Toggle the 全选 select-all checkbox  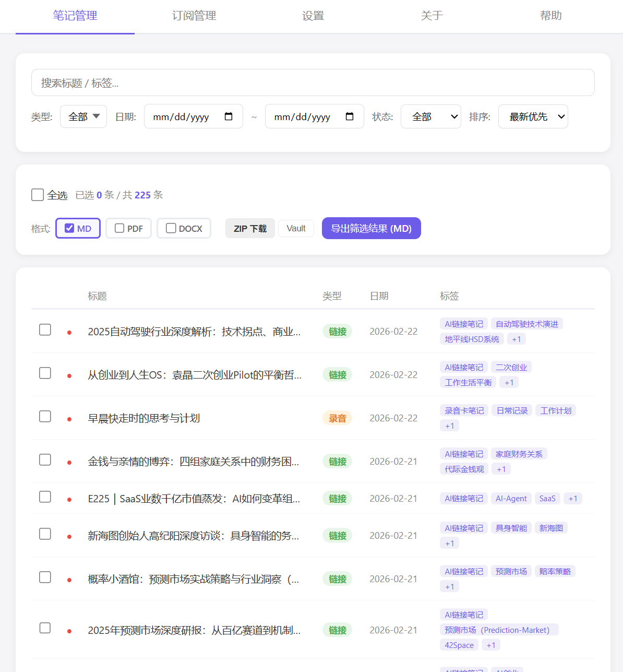tap(37, 194)
